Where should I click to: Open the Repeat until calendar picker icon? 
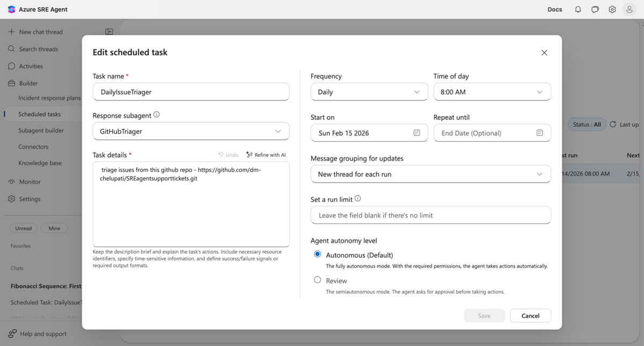(x=539, y=133)
